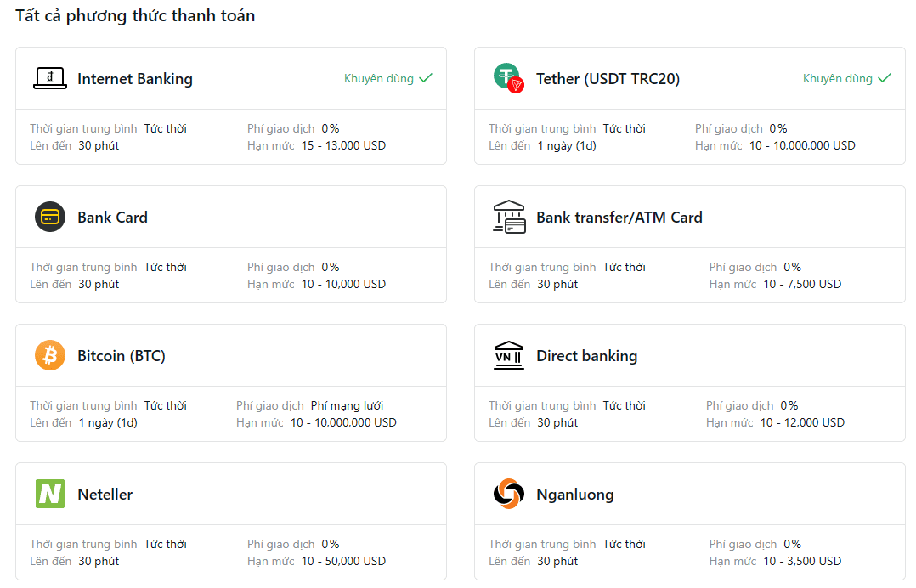
Task: Click the Bank Card icon
Action: click(50, 217)
